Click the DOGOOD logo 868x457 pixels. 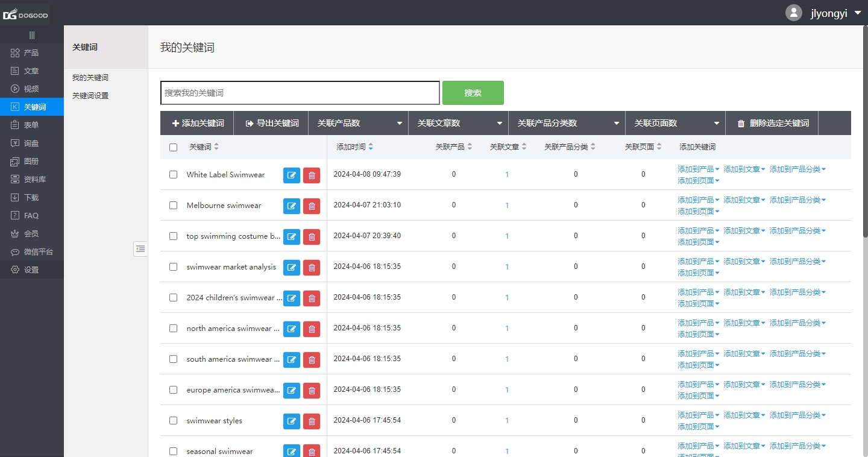(25, 14)
